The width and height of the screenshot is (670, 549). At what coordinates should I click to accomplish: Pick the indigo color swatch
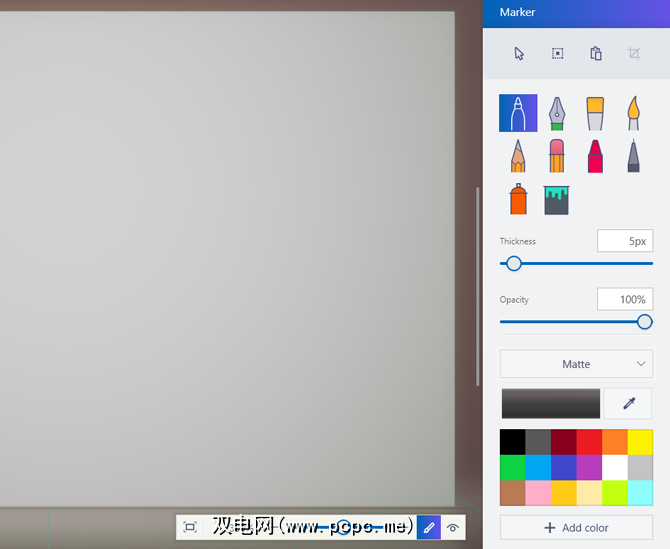point(564,468)
